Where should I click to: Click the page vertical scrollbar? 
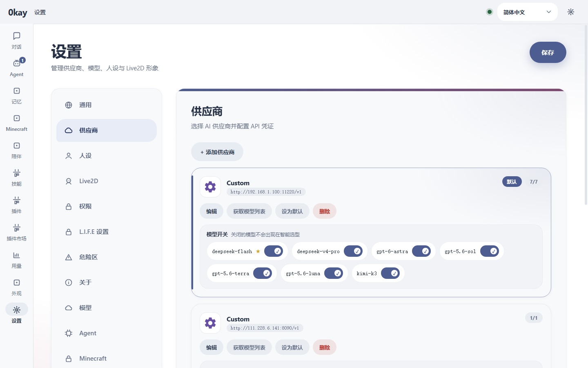(586, 115)
